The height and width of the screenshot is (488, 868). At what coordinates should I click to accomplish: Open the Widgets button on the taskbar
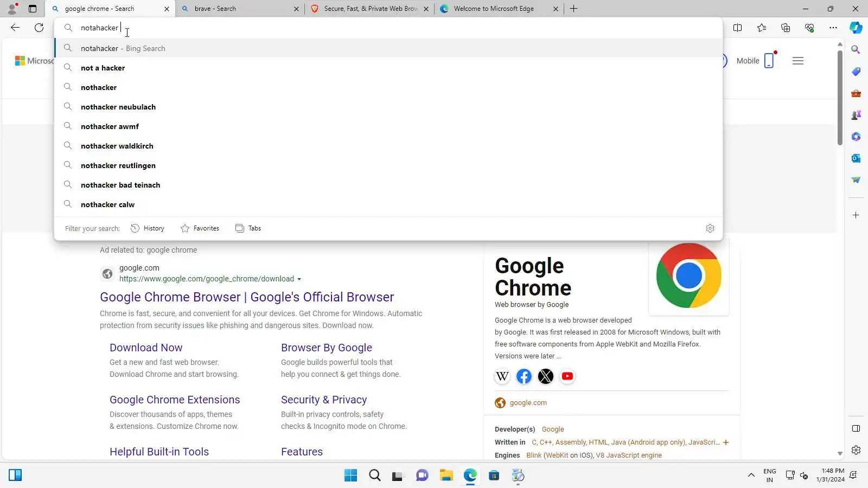(15, 476)
